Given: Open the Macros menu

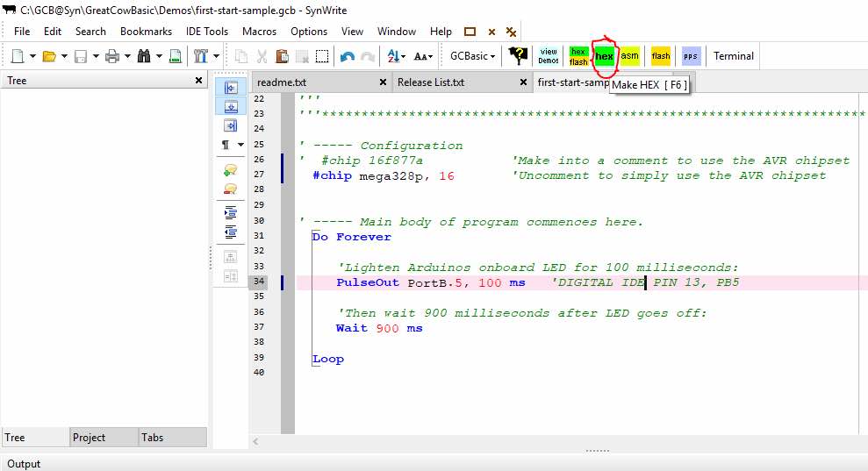Looking at the screenshot, I should coord(259,32).
